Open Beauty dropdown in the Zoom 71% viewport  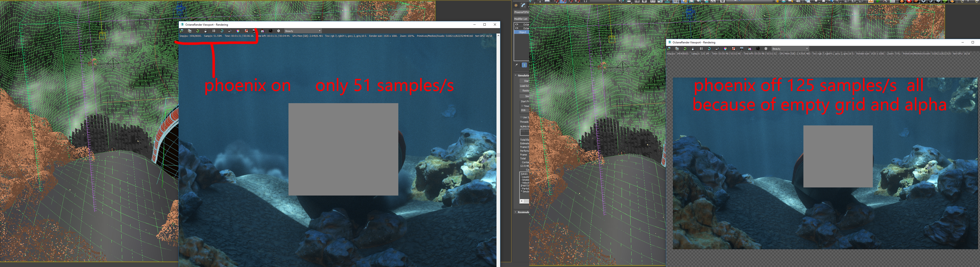pos(790,49)
